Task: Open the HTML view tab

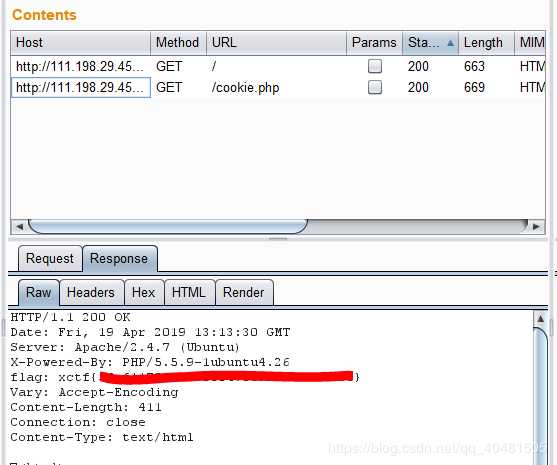Action: pos(189,293)
